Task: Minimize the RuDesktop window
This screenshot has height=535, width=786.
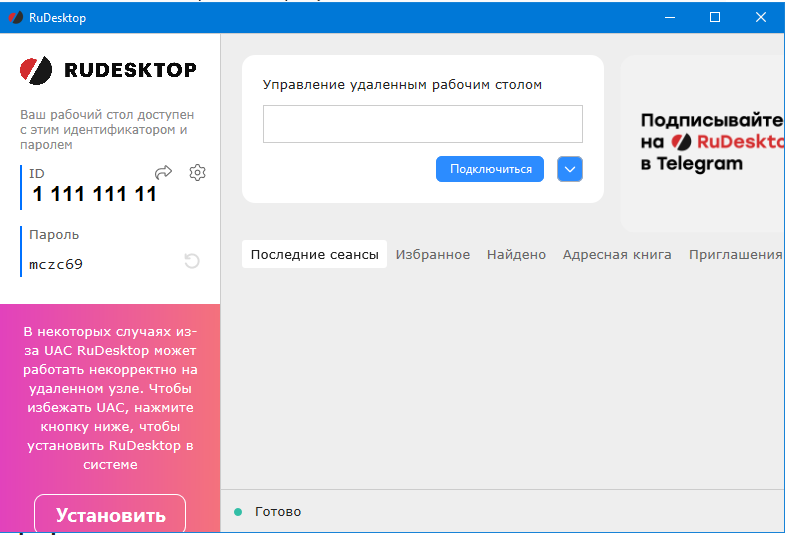Action: point(669,17)
